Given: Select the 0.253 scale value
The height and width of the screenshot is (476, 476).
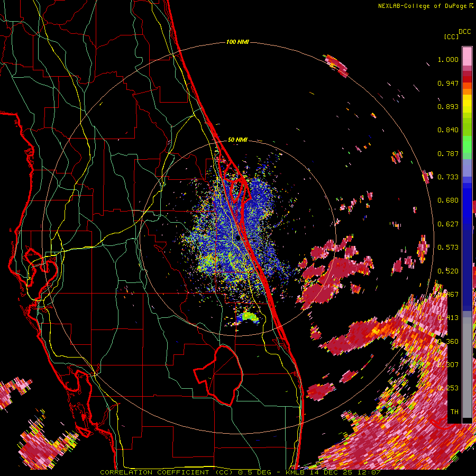Looking at the screenshot, I should [448, 388].
